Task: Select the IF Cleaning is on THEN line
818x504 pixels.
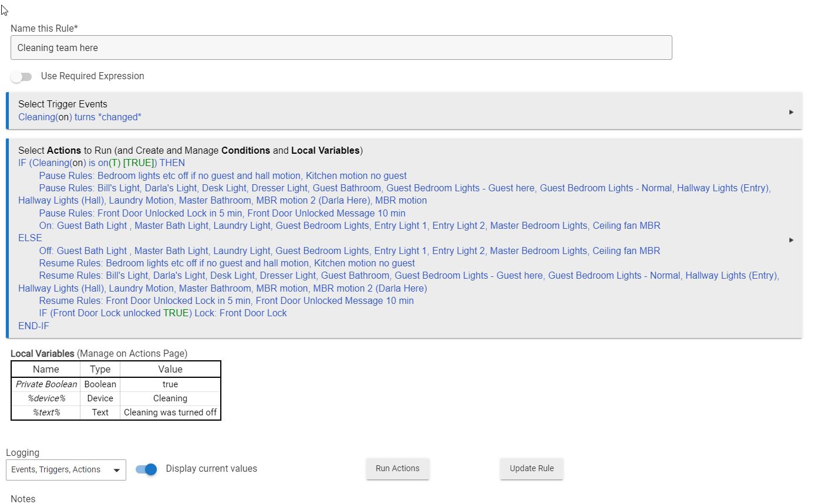Action: tap(102, 163)
